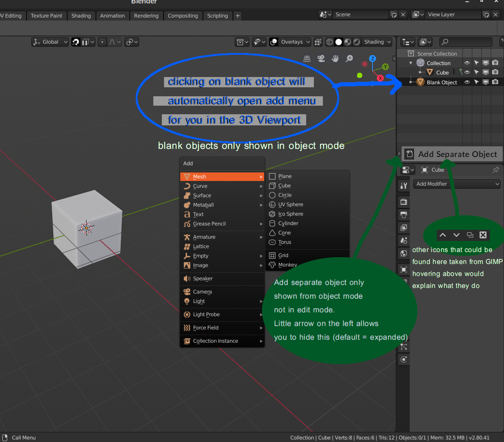This screenshot has height=442, width=504.
Task: Open the Shading options dropdown
Action: pos(377,42)
